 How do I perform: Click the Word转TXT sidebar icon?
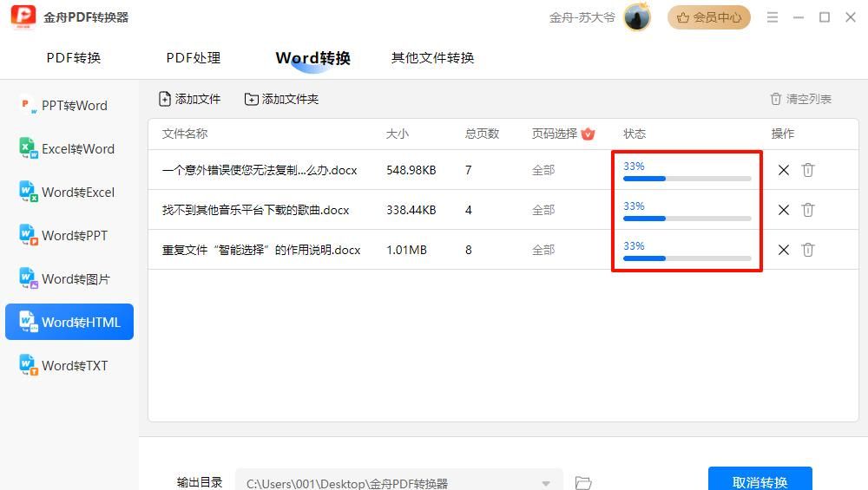[x=28, y=365]
